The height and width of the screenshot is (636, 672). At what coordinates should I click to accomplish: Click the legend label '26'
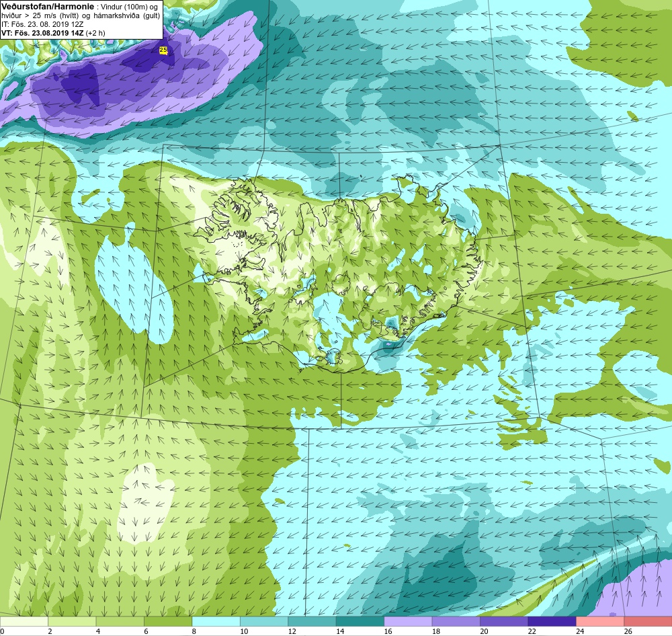(628, 631)
